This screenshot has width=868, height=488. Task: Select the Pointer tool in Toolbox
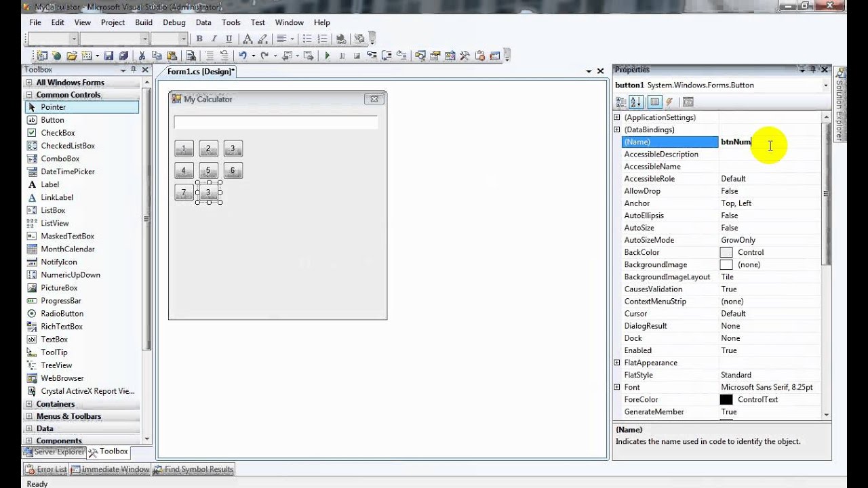82,107
